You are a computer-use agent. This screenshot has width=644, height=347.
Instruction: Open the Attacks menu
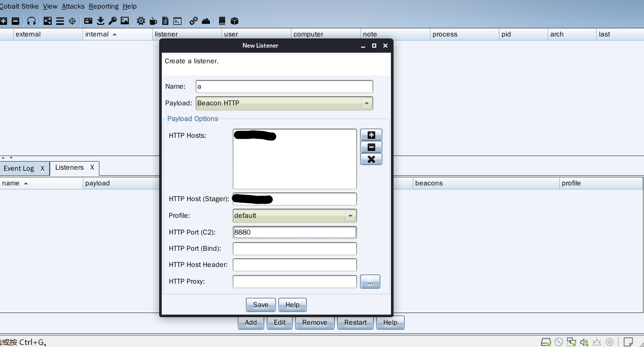[x=73, y=7]
